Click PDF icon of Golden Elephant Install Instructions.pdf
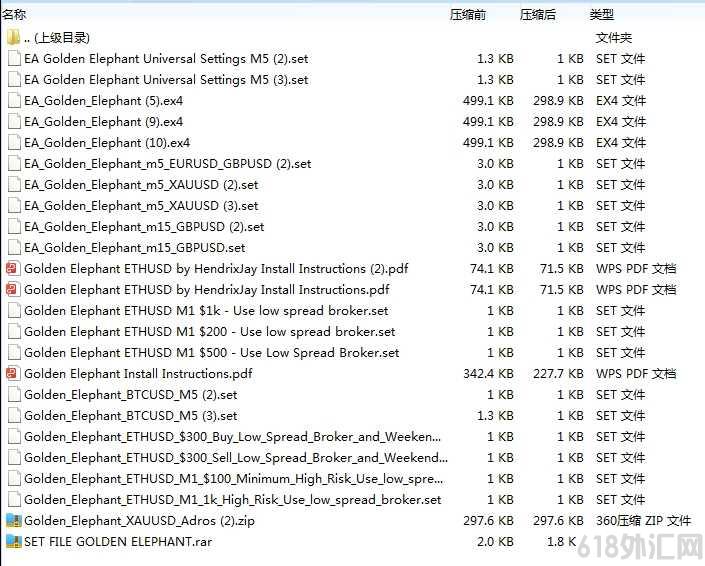 pos(13,374)
